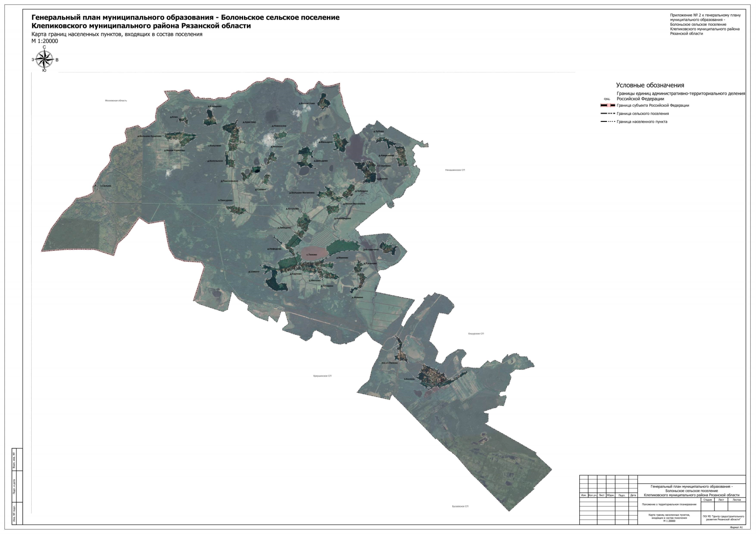The image size is (756, 534).
Task: Click the Ненашкинское СП label
Action: [455, 170]
